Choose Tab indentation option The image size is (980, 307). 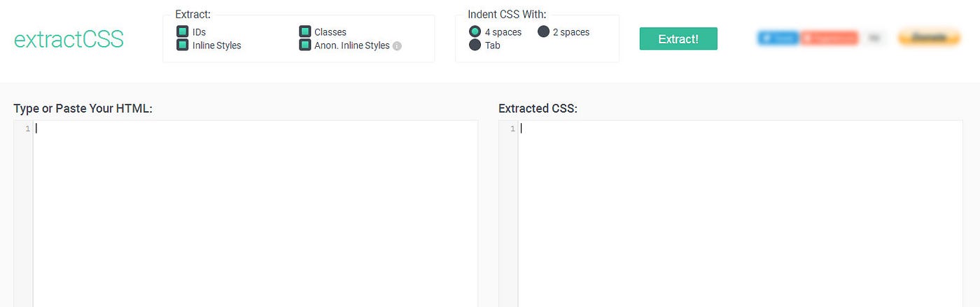point(475,45)
